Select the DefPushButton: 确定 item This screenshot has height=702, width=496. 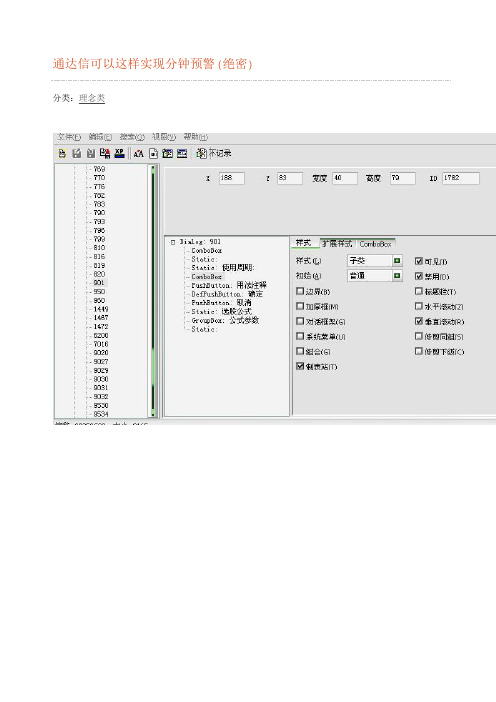227,294
